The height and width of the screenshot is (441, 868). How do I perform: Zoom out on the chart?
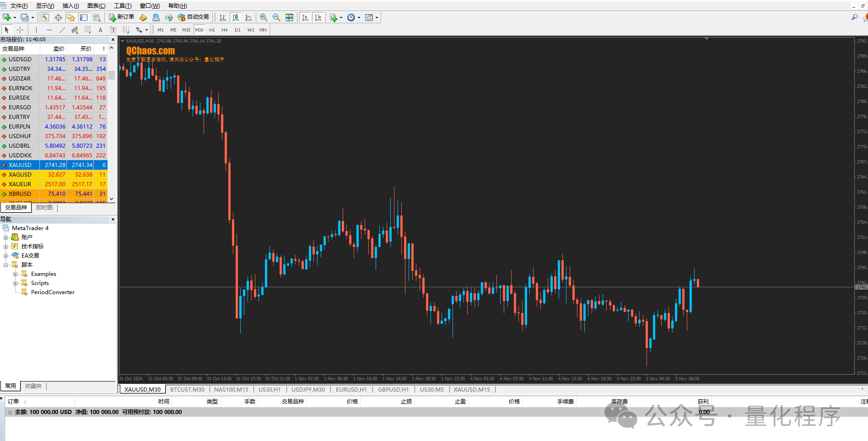pos(276,17)
